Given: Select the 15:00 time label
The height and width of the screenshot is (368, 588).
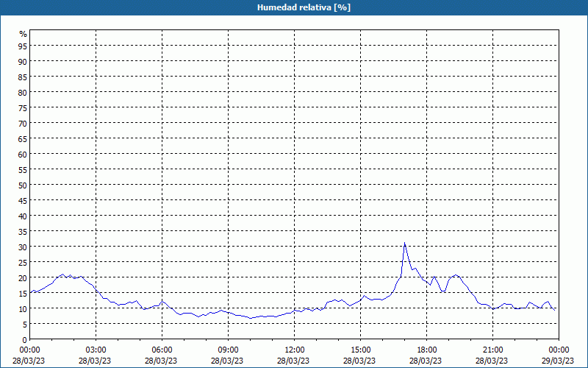Looking at the screenshot, I should pos(360,350).
